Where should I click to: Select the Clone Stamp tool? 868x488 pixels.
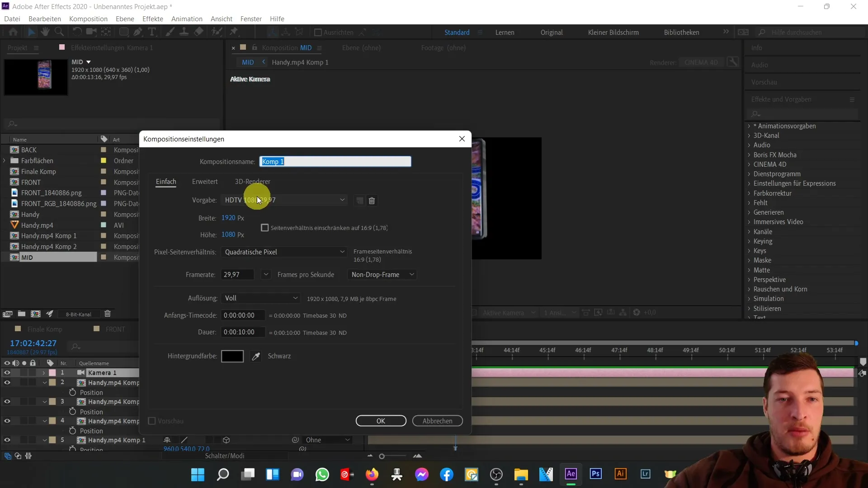coord(184,32)
